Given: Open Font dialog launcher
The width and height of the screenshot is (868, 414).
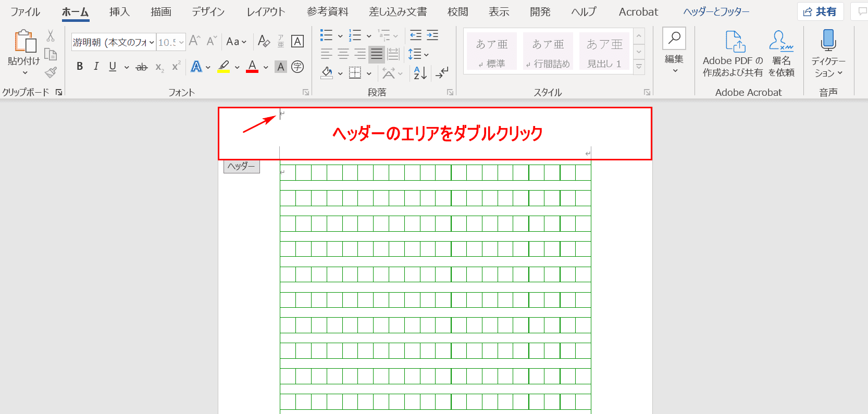Looking at the screenshot, I should coord(306,92).
